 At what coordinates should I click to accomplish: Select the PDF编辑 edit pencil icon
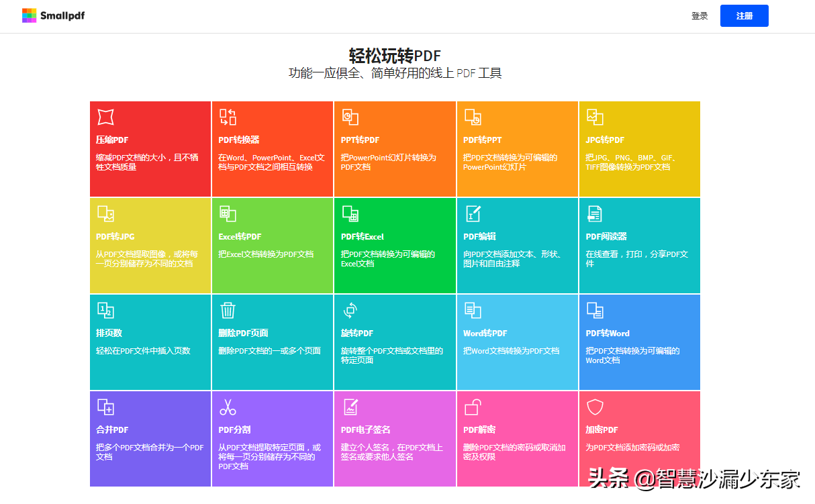pos(473,213)
